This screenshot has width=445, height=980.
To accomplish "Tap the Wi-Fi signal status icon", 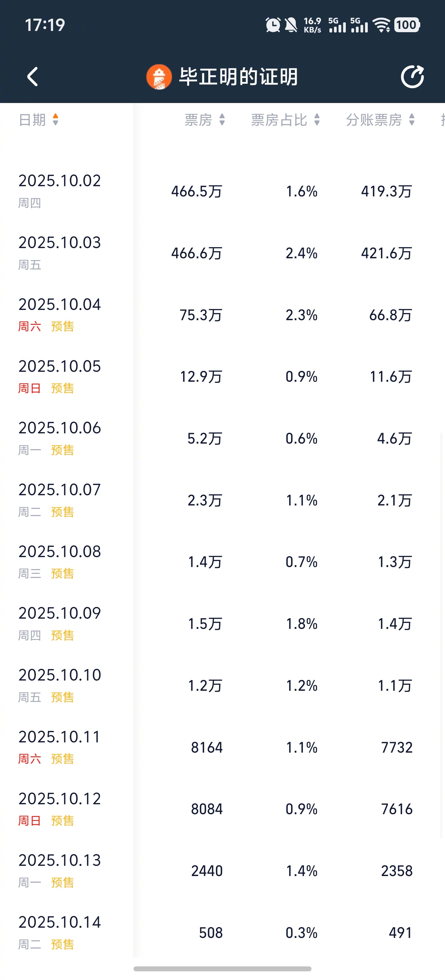I will [x=382, y=25].
